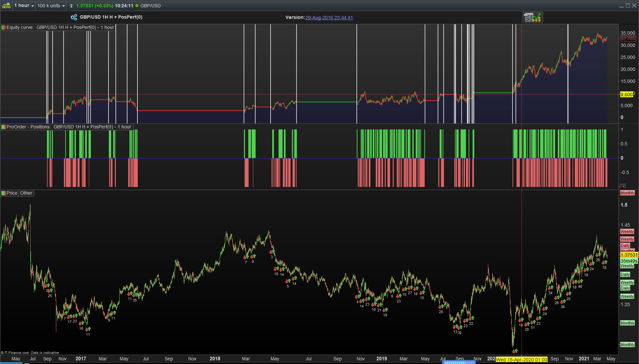Open the version link 29-Aug-2016 23:44:41
This screenshot has height=364, width=639.
pyautogui.click(x=329, y=18)
